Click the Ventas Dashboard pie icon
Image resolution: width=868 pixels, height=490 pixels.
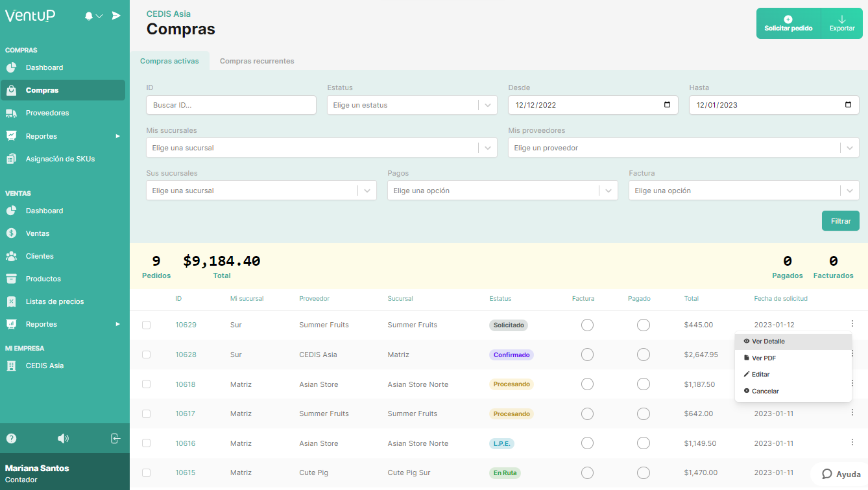(11, 211)
